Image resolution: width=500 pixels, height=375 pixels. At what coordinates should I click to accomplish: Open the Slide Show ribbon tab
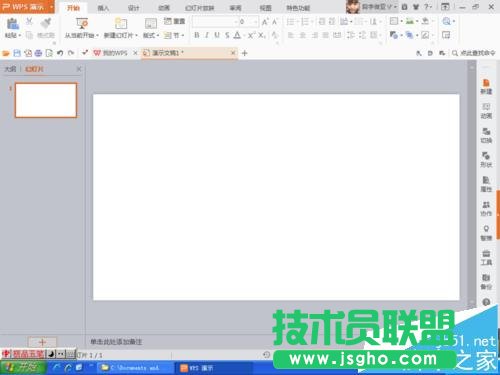[x=200, y=8]
